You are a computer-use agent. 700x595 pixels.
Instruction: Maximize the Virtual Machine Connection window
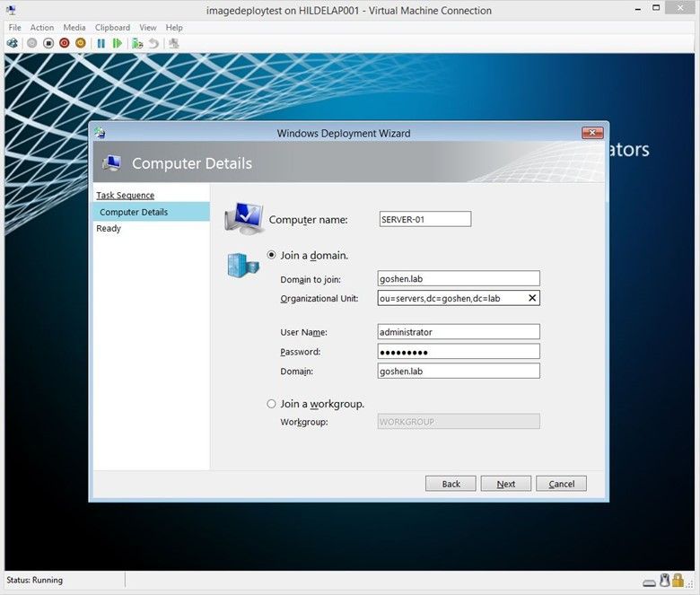coord(656,8)
